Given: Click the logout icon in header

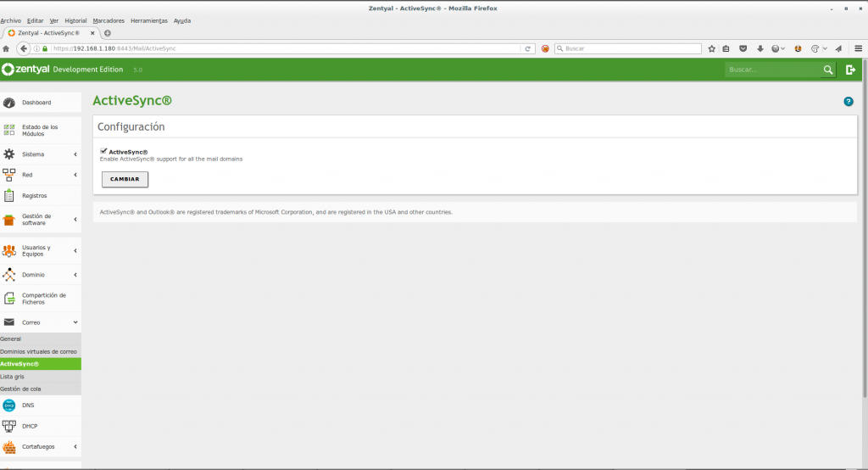Looking at the screenshot, I should (x=850, y=70).
